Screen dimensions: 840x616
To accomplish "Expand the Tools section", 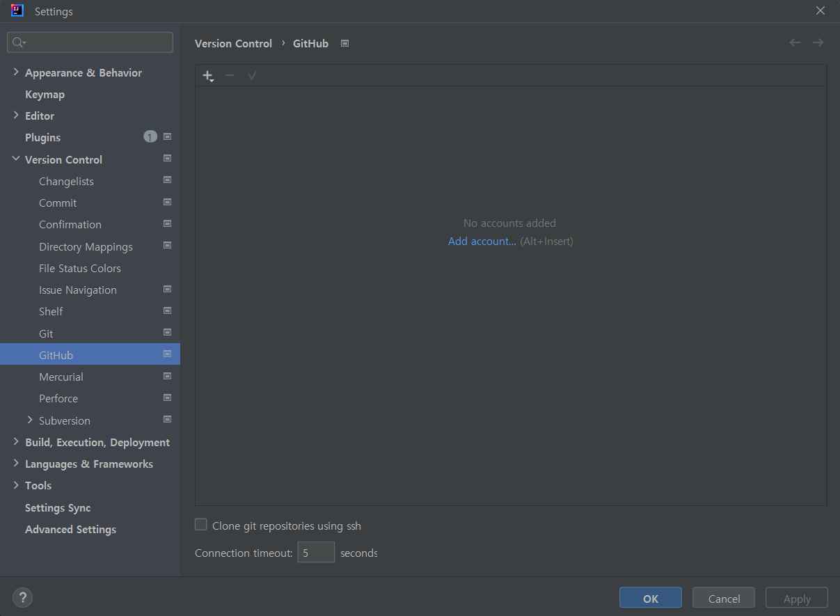I will coord(16,485).
